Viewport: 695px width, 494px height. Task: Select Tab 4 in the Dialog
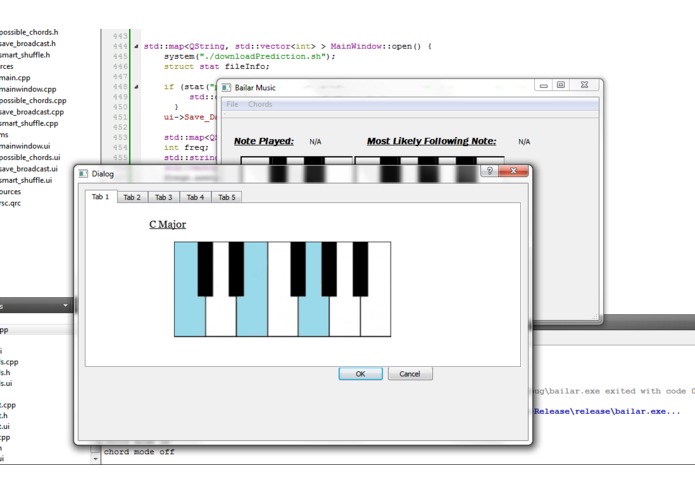(195, 197)
